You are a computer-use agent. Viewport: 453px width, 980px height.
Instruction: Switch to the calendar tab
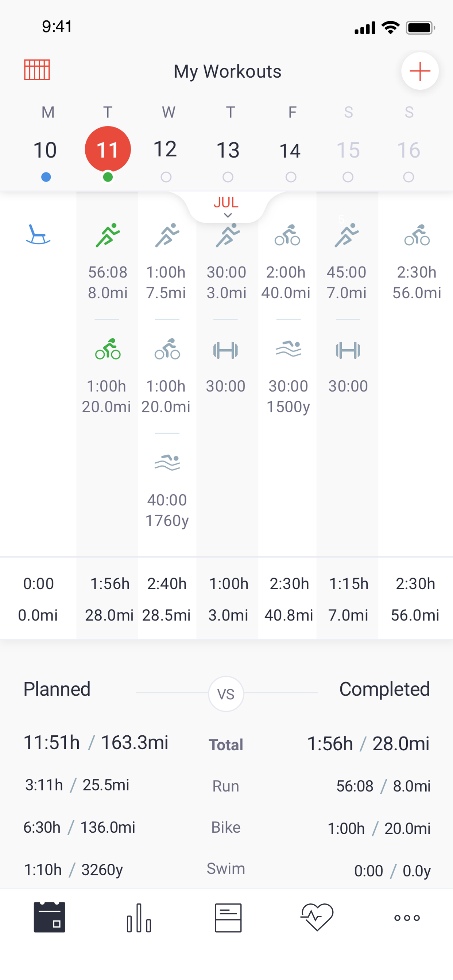(x=50, y=917)
